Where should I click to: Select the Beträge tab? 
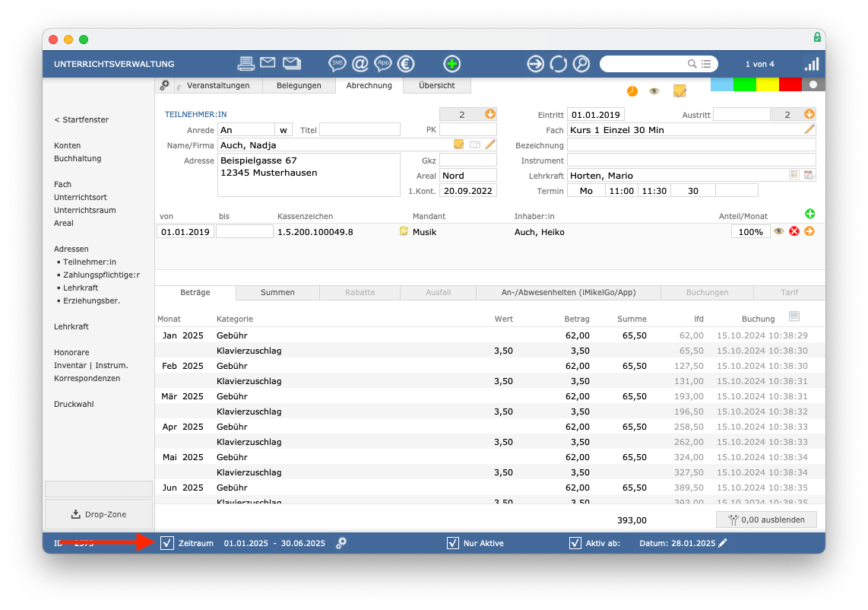coord(195,293)
